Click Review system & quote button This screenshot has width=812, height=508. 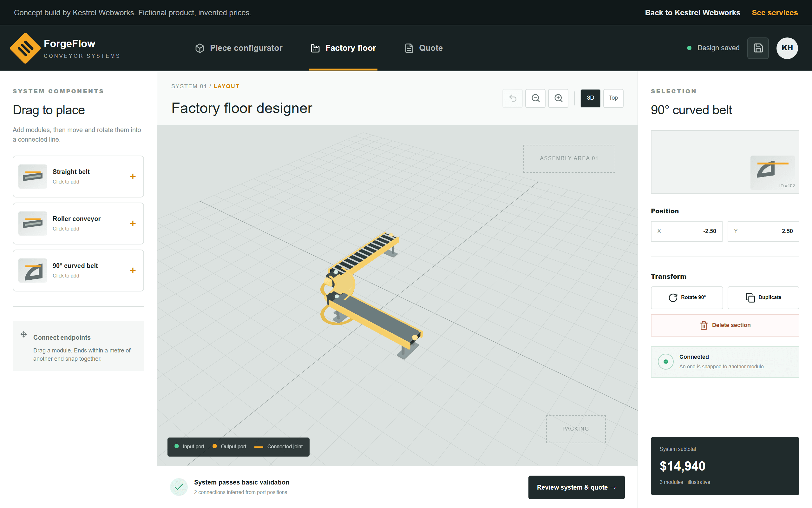coord(576,487)
